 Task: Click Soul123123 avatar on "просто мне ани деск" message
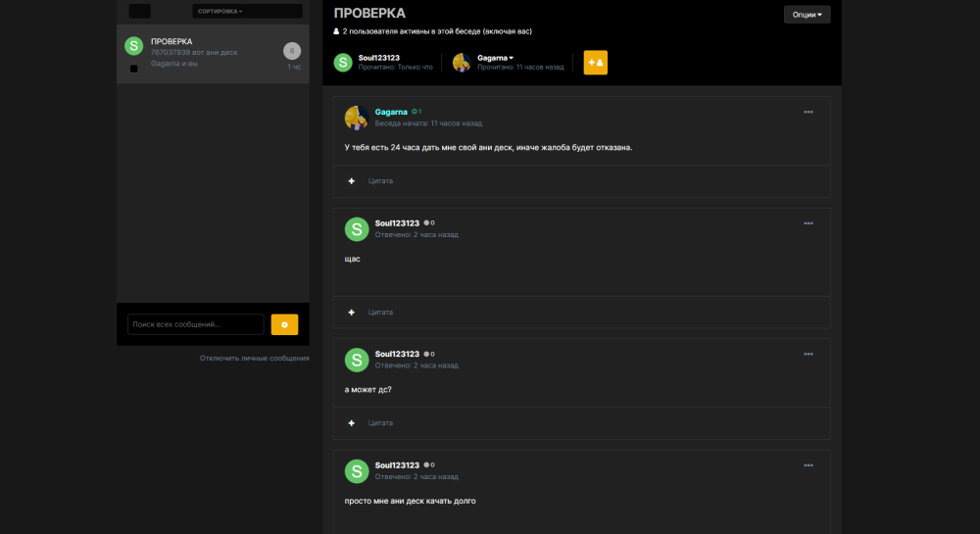click(x=357, y=471)
